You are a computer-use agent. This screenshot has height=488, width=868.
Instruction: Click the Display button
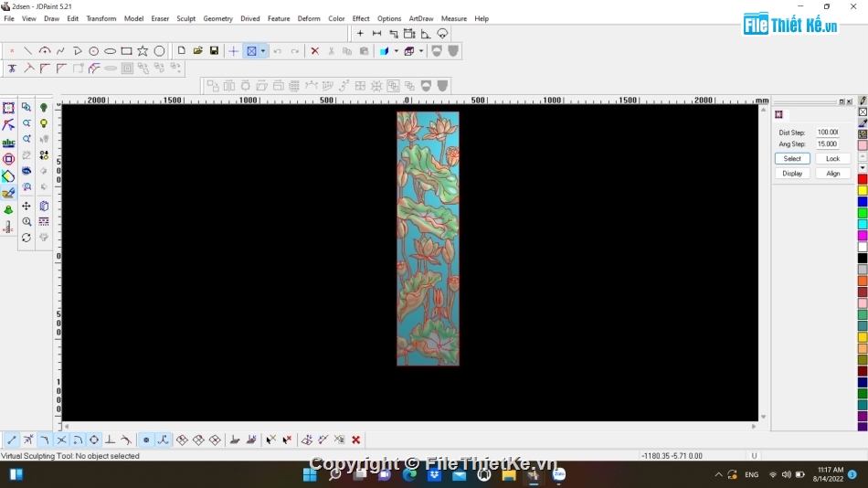(792, 174)
